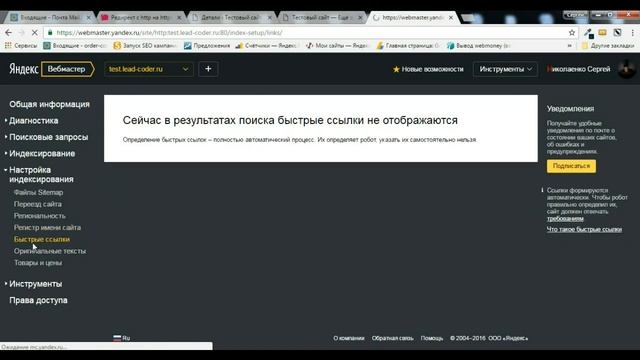Follow the требованиям link

tap(565, 219)
